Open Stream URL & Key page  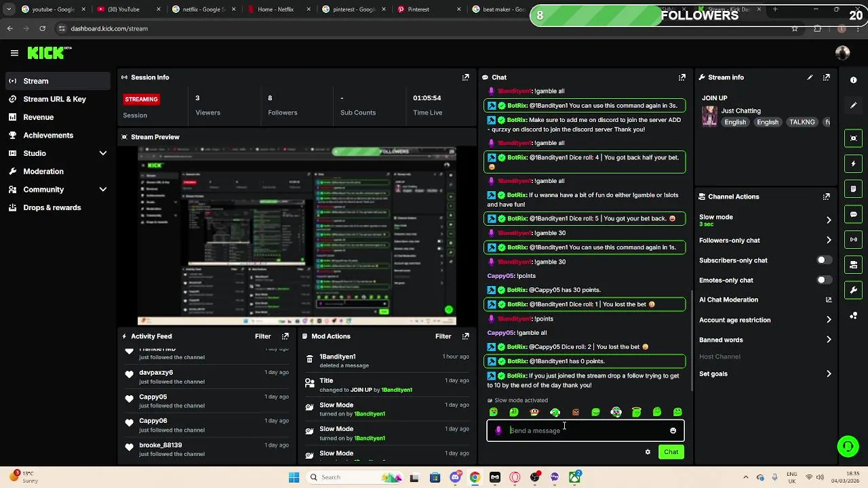(57, 99)
